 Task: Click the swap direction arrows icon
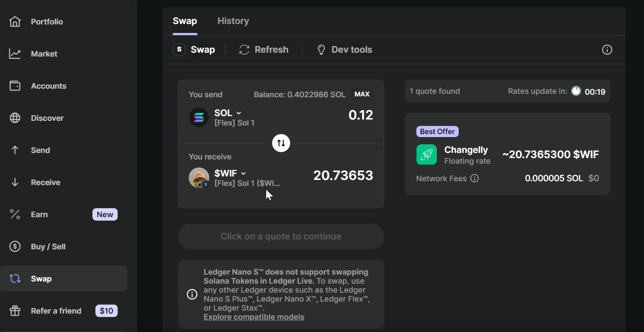tap(281, 143)
